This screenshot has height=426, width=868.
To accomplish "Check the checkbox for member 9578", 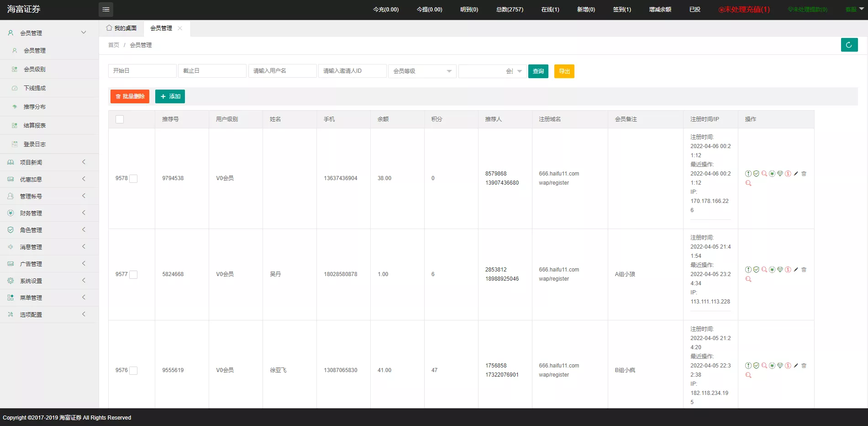I will pyautogui.click(x=133, y=179).
